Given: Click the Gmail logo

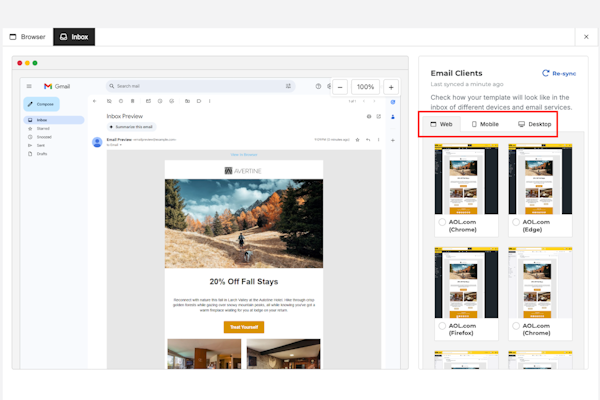Looking at the screenshot, I should 57,86.
